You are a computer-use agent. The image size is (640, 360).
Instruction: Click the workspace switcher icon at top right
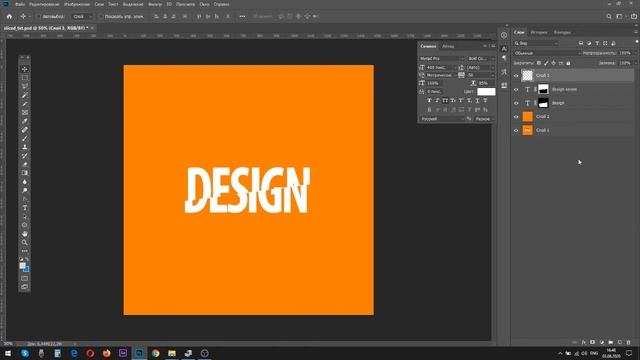point(620,16)
